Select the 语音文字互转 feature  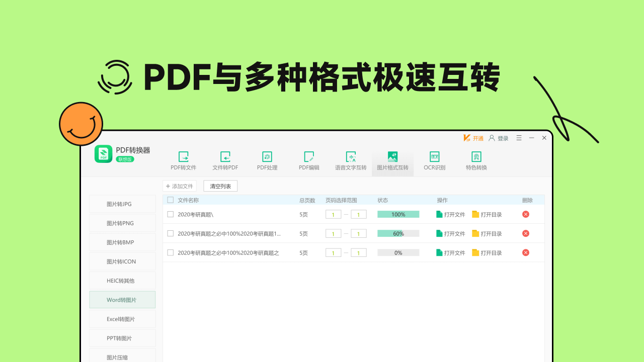(x=351, y=161)
